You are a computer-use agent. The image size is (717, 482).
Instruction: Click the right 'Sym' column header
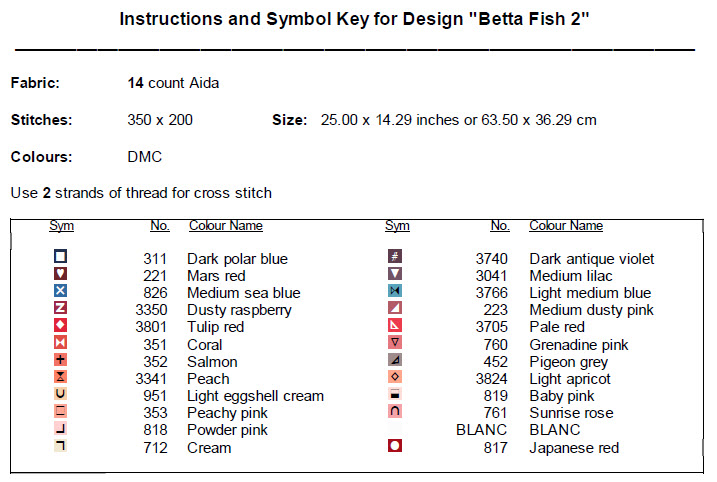397,226
